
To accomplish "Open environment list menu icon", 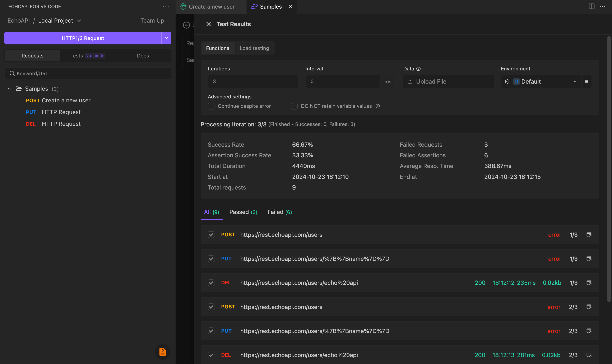I will tap(586, 81).
